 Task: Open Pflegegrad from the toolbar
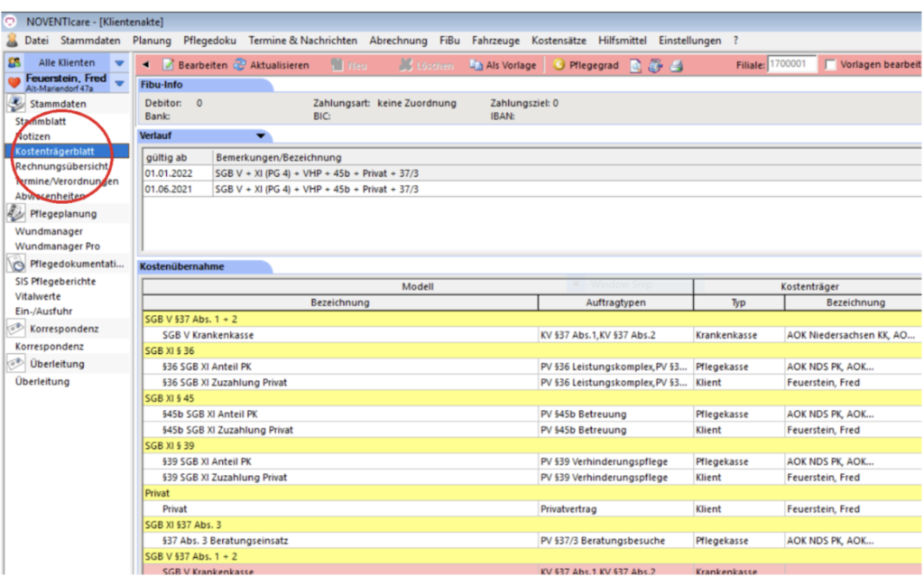586,65
